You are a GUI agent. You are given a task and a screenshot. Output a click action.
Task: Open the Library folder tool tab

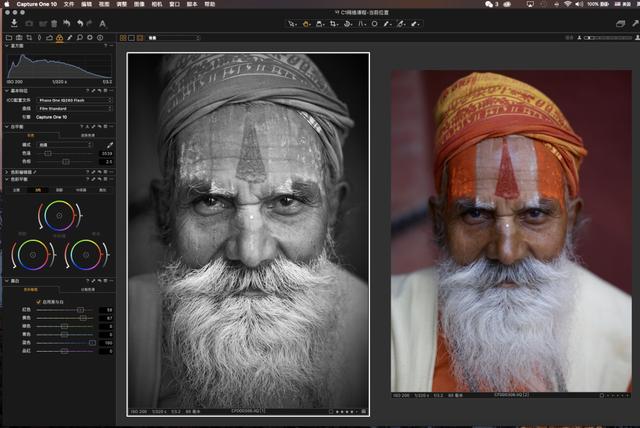8,37
